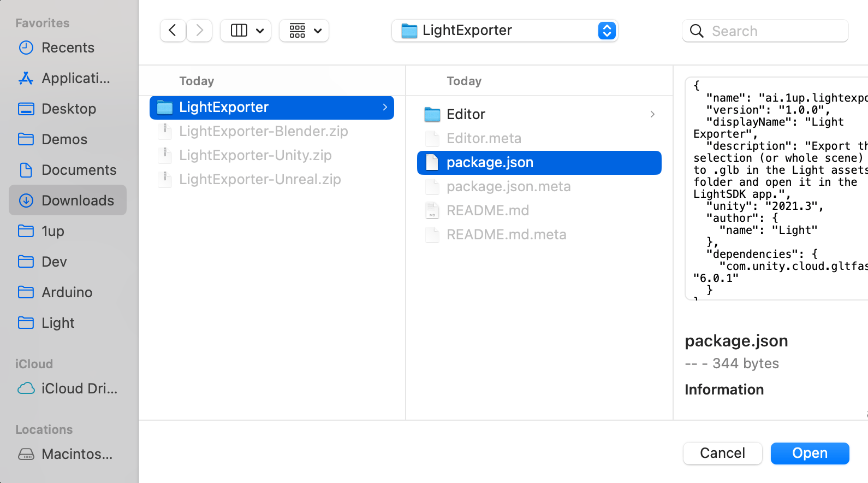Click the Recents clock icon

pos(26,48)
